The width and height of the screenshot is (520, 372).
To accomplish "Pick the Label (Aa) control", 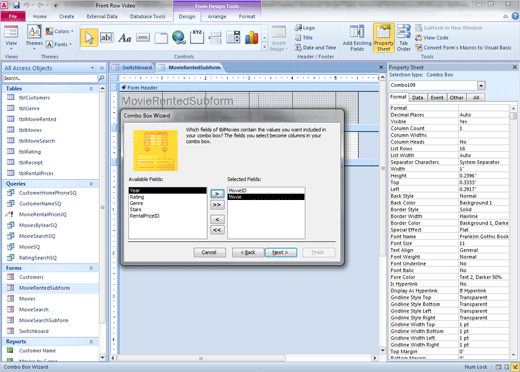I will (125, 38).
